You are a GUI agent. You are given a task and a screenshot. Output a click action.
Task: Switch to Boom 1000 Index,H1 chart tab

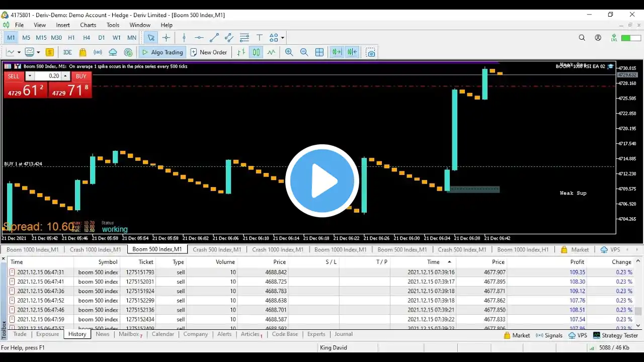523,249
